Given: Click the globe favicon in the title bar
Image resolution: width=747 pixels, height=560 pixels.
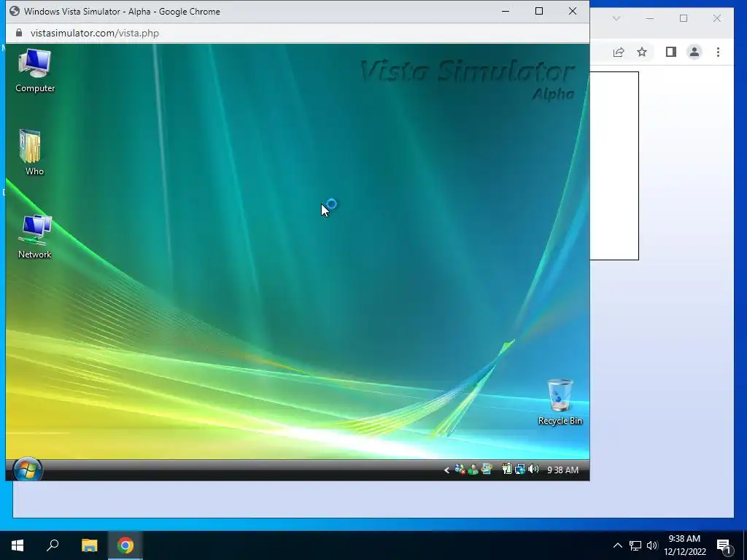Looking at the screenshot, I should coord(15,11).
